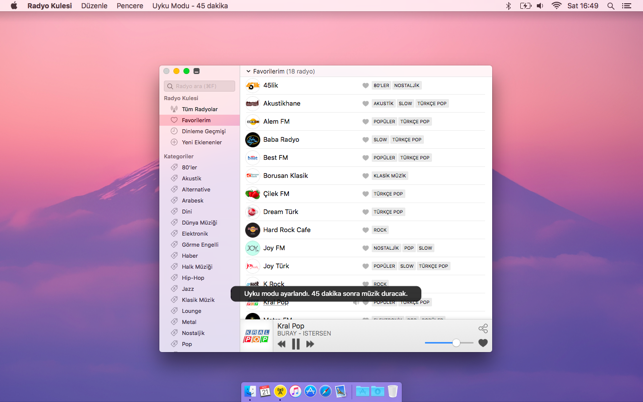Toggle favorite heart for the playing station
Viewport: 643px width, 402px height.
(x=483, y=343)
